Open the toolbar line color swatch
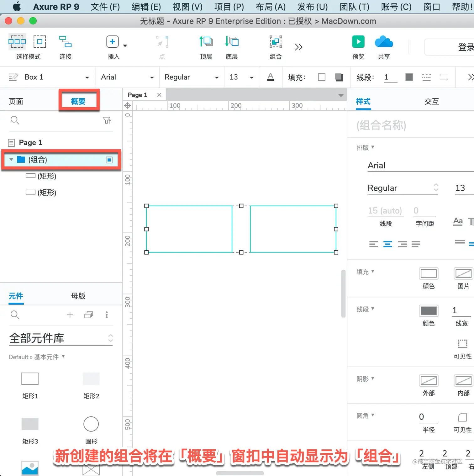474x476 pixels. coord(409,77)
